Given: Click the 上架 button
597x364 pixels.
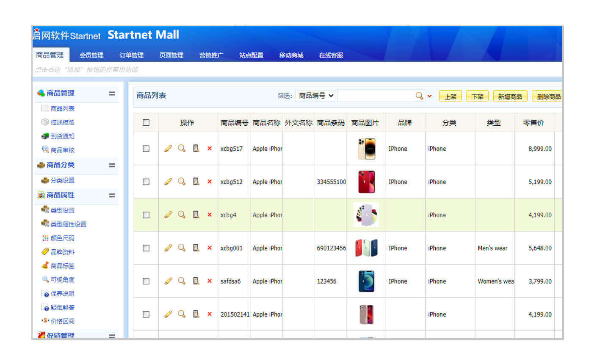Looking at the screenshot, I should 450,97.
